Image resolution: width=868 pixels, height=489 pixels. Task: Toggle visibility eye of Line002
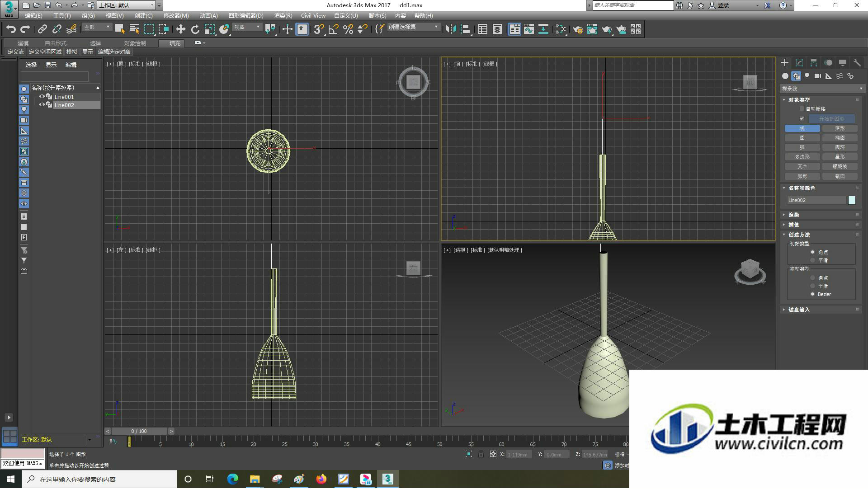pos(42,105)
